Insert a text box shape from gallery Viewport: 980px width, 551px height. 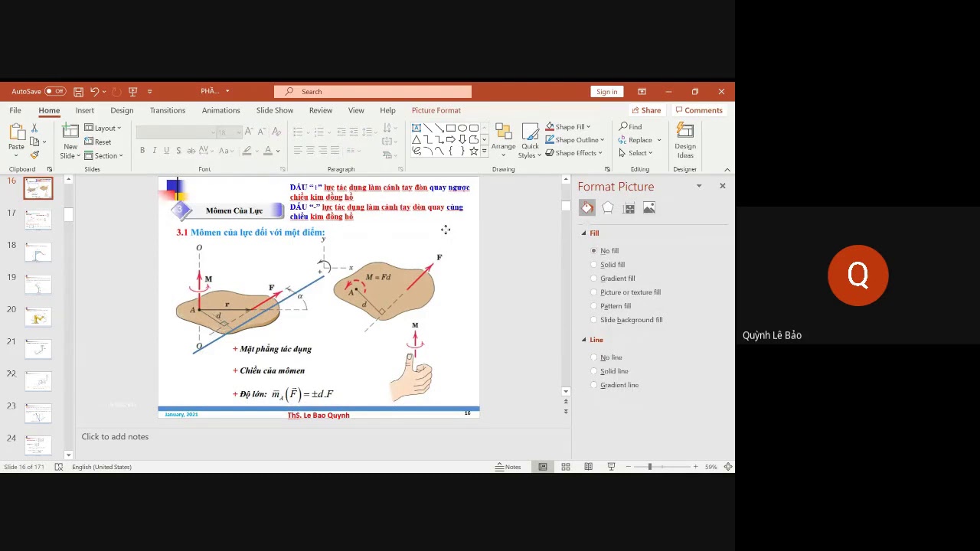coord(416,128)
